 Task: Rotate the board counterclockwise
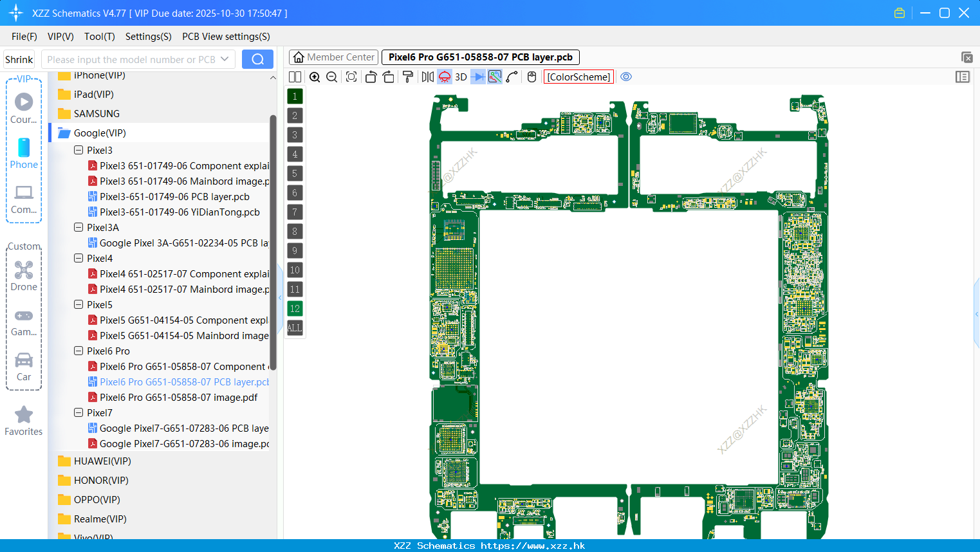click(x=371, y=77)
